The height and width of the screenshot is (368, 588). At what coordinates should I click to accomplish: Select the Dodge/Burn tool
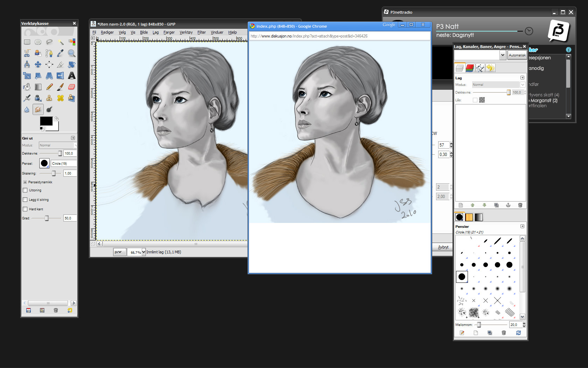coord(49,109)
